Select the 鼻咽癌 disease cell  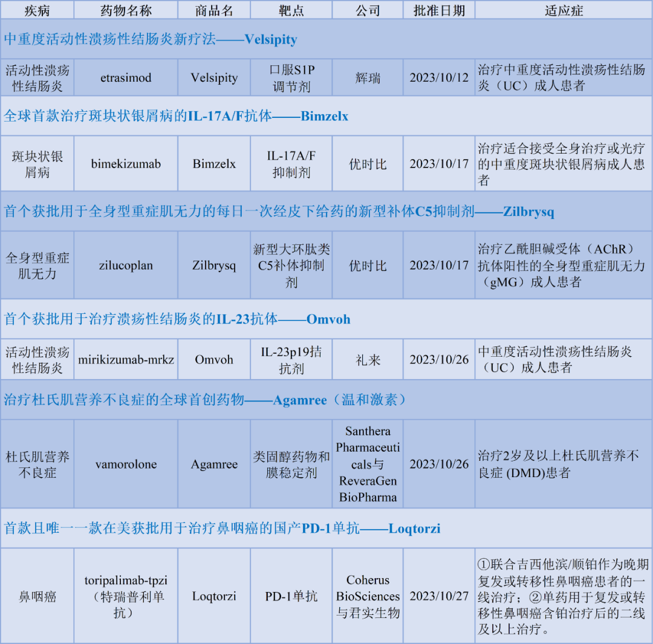[x=37, y=596]
